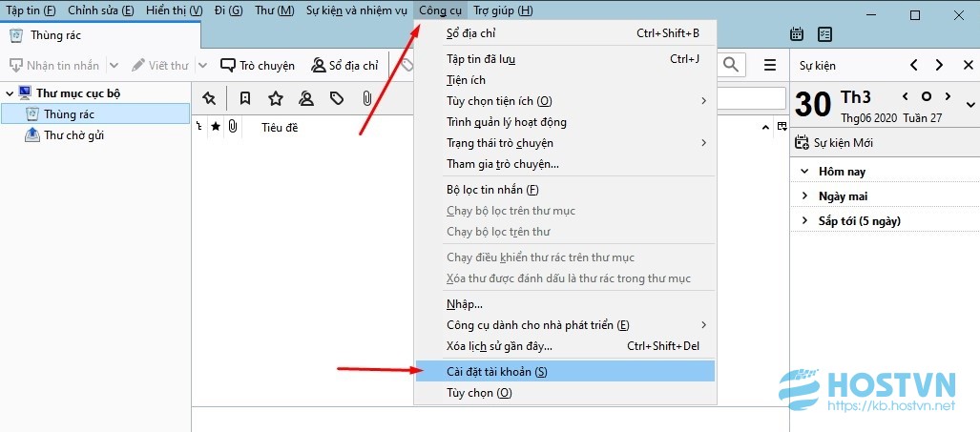Collapse mini day dropdown chevron

coord(970,104)
